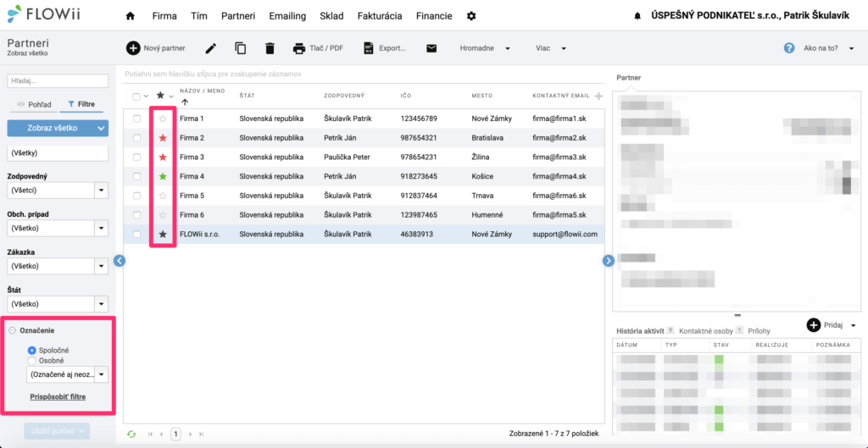Open the Firma menu
Screen dimensions: 868x448
point(164,16)
